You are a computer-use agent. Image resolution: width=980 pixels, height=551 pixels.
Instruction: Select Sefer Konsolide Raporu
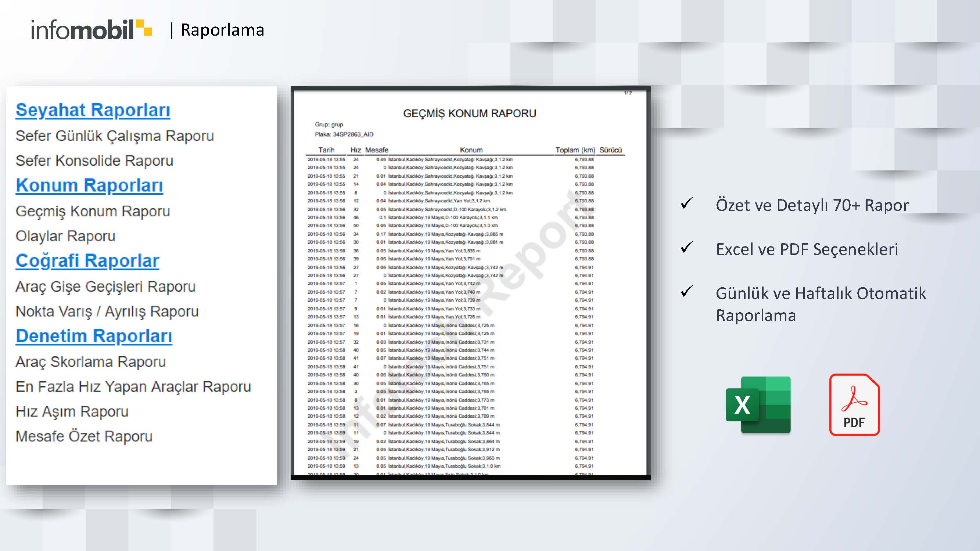tap(94, 161)
